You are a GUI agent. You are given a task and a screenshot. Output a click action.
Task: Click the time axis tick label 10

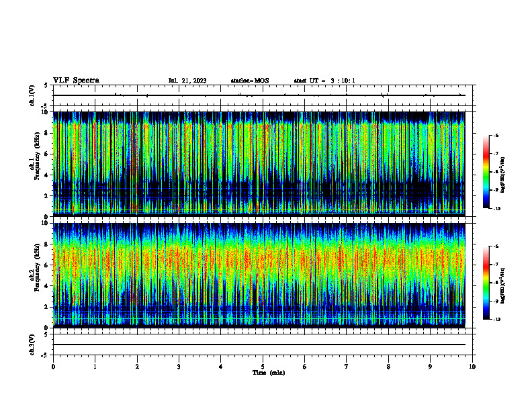(x=472, y=367)
